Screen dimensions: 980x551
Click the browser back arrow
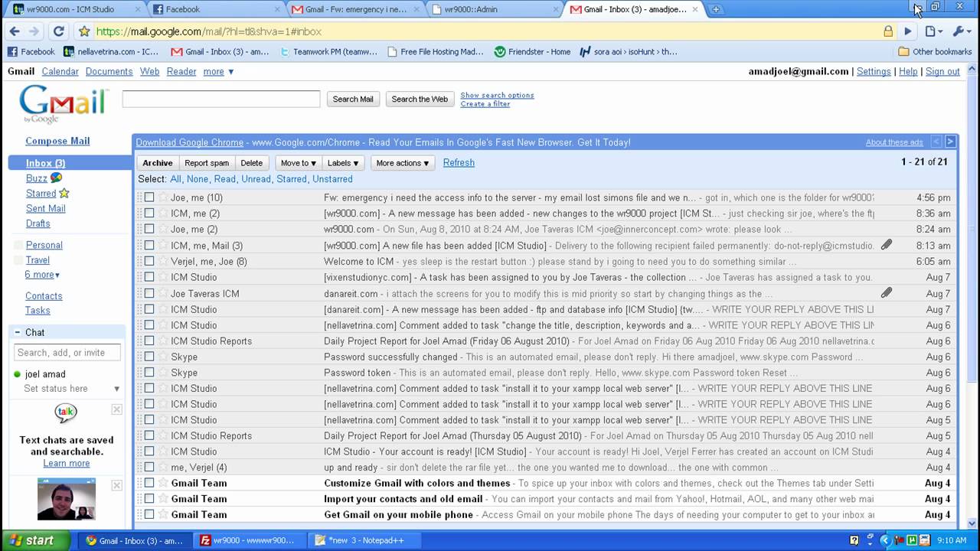tap(14, 31)
